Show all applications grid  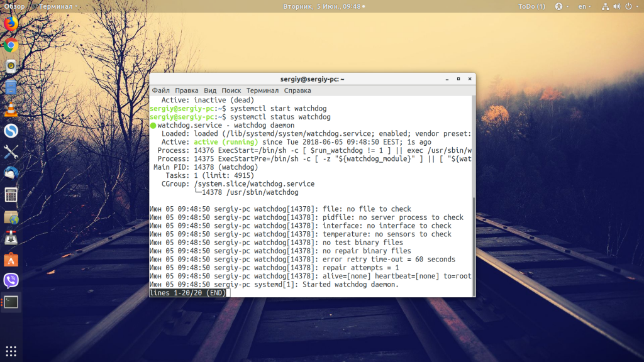pyautogui.click(x=11, y=351)
